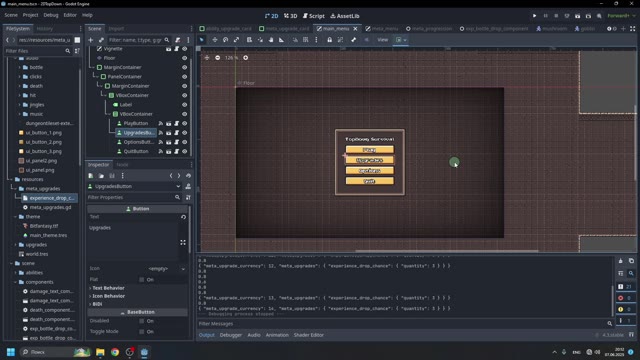Open the AssetLib workspace

click(344, 16)
